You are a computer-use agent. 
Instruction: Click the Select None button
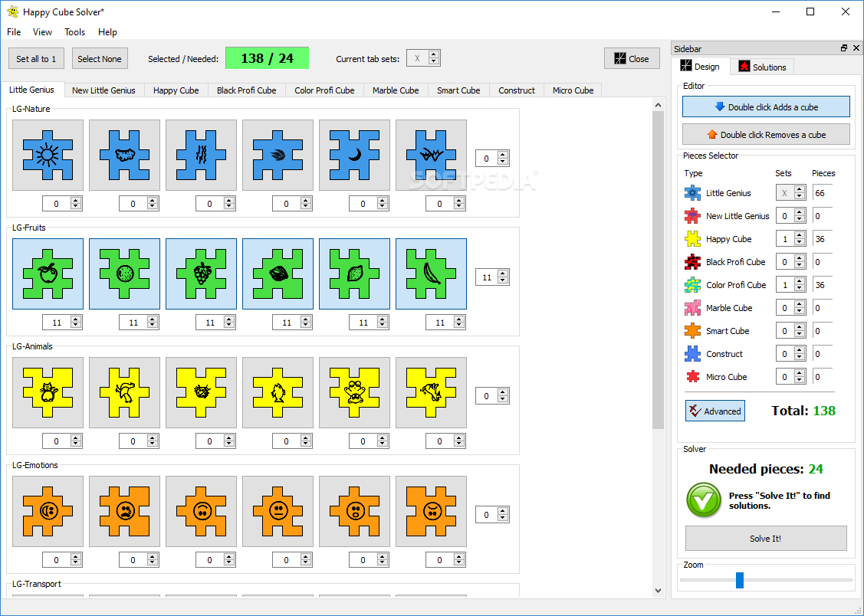point(100,58)
